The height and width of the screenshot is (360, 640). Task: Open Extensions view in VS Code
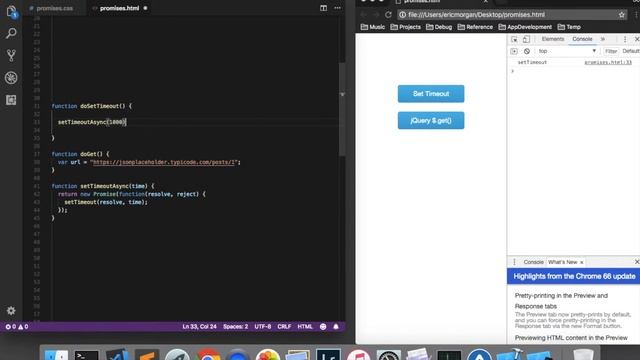coord(11,100)
